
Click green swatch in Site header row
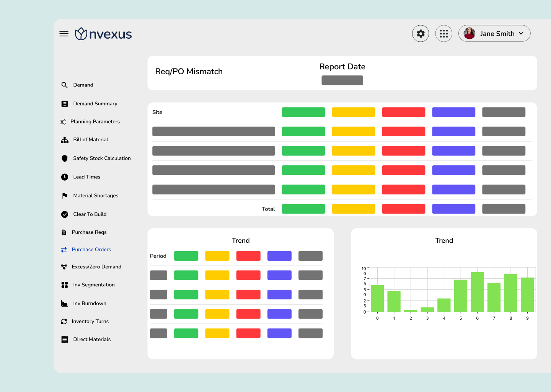(303, 112)
